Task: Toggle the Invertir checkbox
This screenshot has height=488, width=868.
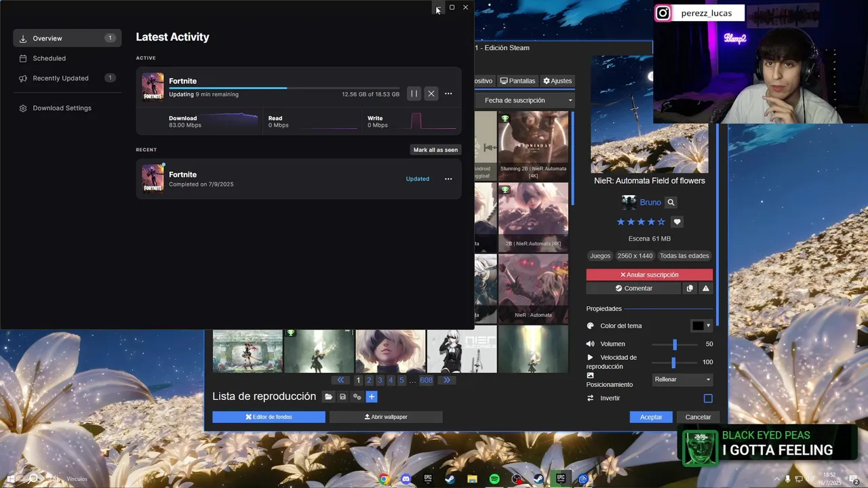Action: (x=708, y=399)
